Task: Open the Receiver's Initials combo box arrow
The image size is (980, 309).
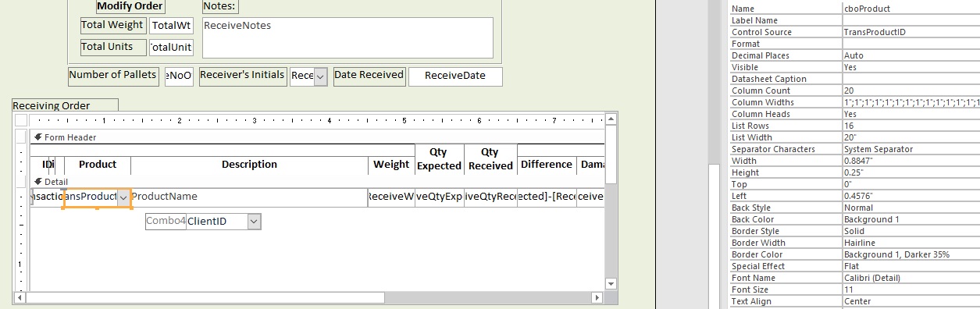Action: click(320, 76)
